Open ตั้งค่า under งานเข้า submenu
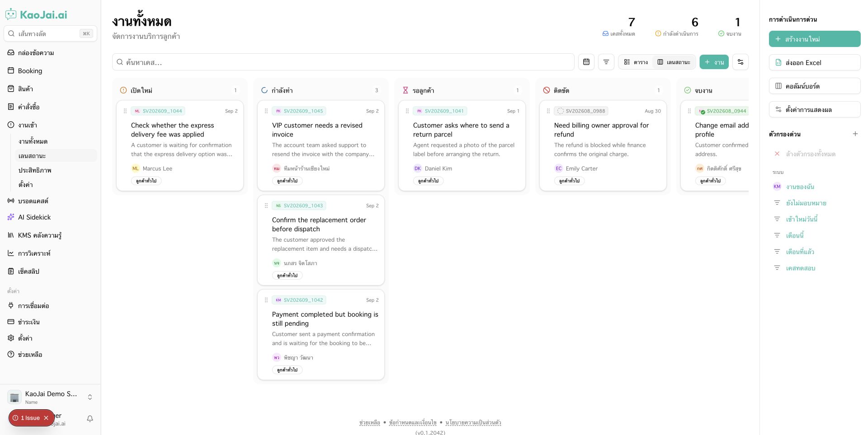 point(56,185)
